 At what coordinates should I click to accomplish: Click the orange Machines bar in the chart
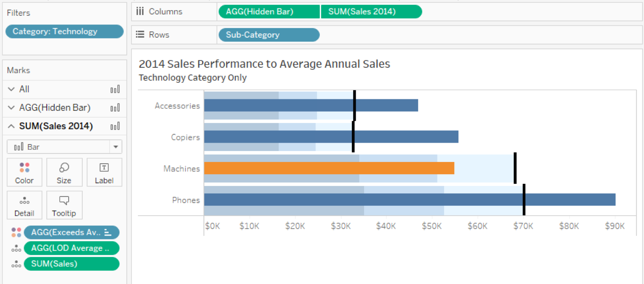tap(328, 168)
